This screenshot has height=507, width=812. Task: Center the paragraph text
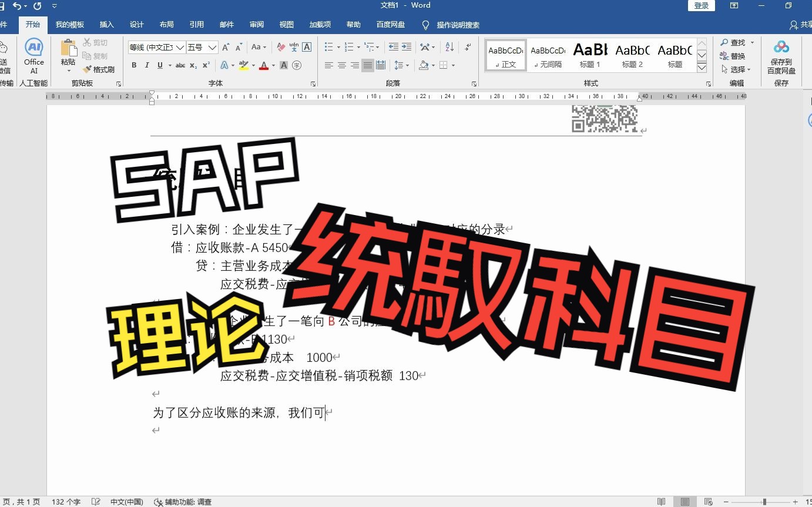coord(342,65)
